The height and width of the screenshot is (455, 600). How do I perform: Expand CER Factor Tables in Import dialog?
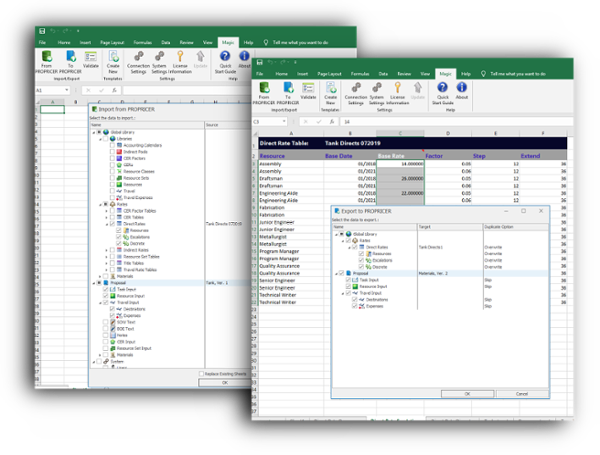click(x=107, y=210)
